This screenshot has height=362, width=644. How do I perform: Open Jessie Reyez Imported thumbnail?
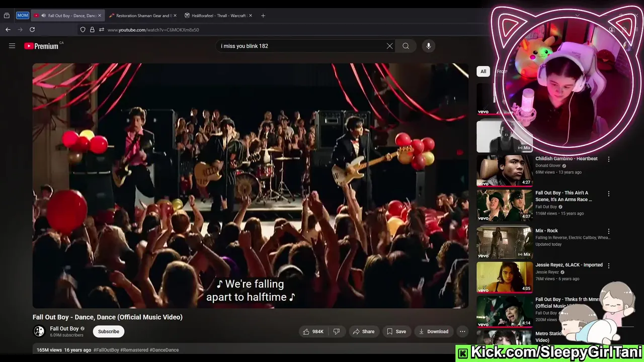(505, 277)
